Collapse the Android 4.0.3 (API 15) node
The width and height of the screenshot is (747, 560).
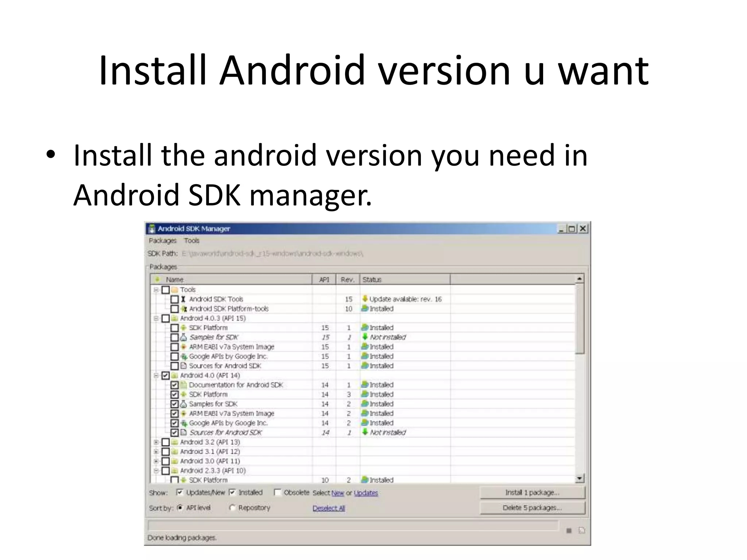pos(156,318)
